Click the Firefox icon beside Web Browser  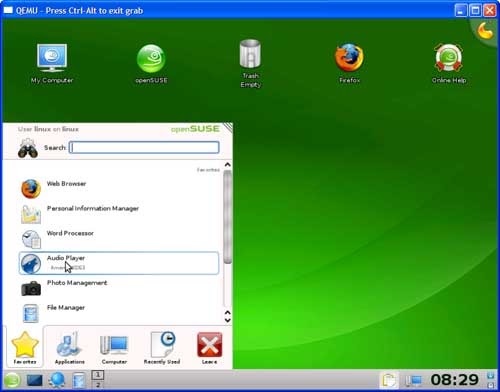pyautogui.click(x=31, y=189)
